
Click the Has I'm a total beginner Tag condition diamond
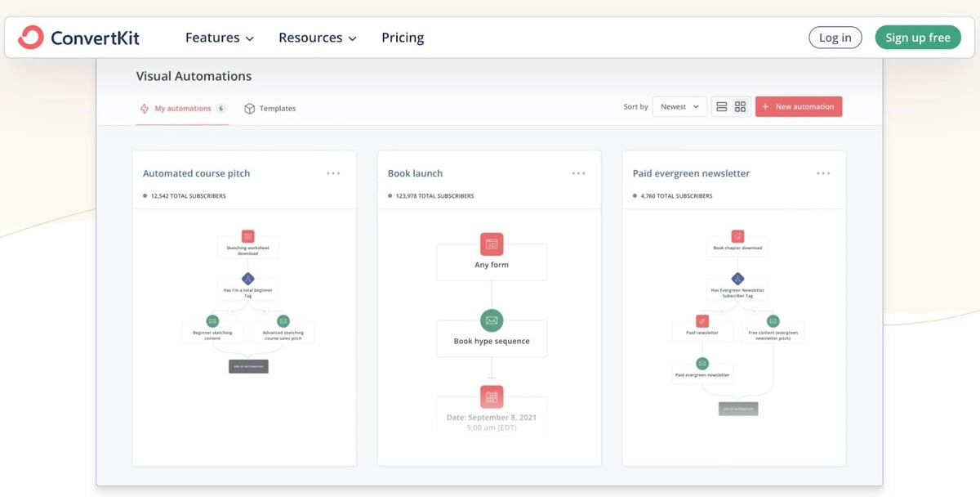click(247, 279)
